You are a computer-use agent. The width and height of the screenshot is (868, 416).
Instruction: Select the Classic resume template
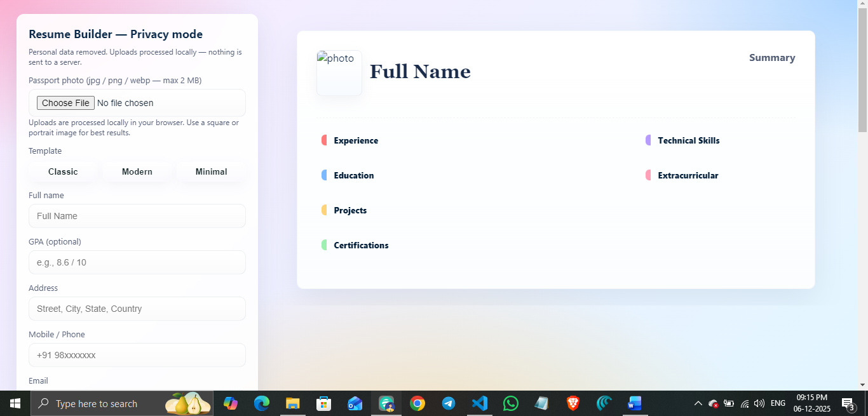[63, 171]
